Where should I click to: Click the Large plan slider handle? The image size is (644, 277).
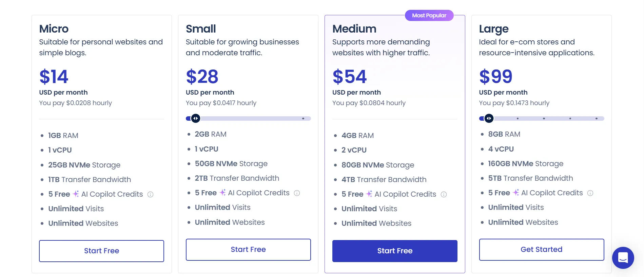pos(489,118)
